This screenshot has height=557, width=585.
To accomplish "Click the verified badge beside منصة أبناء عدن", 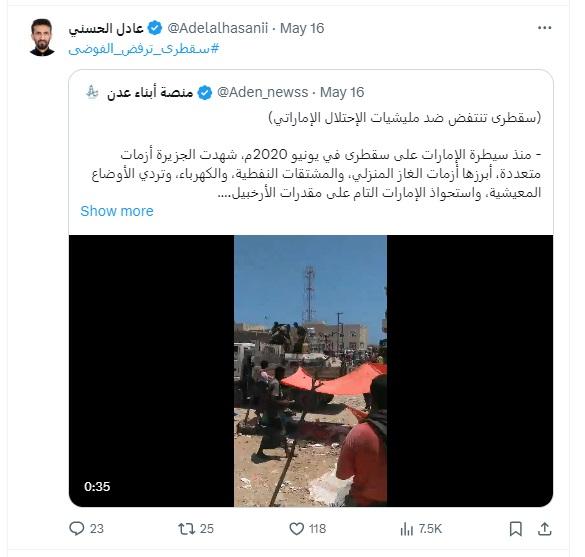I will point(204,93).
